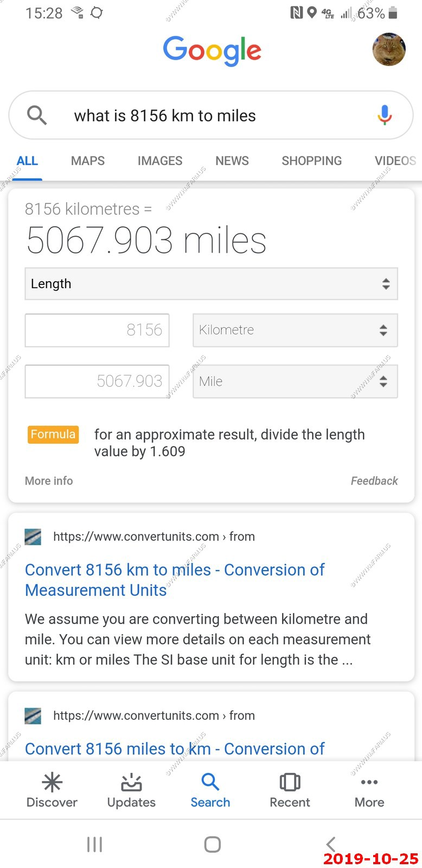Switch to the SHOPPING tab
This screenshot has width=422, height=868.
pyautogui.click(x=312, y=161)
